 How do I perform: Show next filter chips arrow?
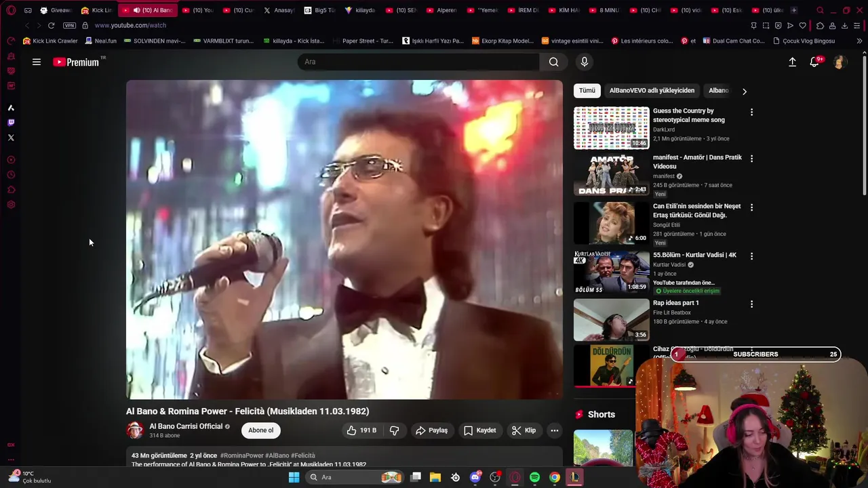point(744,91)
